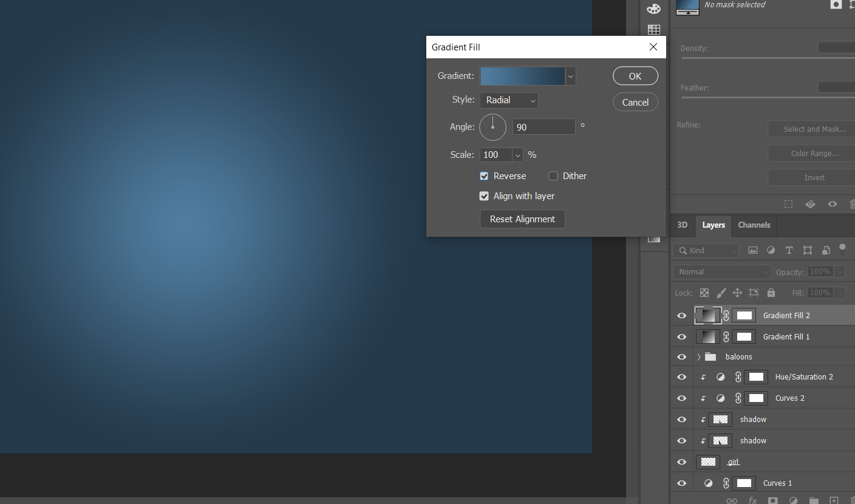Lock all with padlock icon
Viewport: 855px width, 504px height.
[771, 293]
